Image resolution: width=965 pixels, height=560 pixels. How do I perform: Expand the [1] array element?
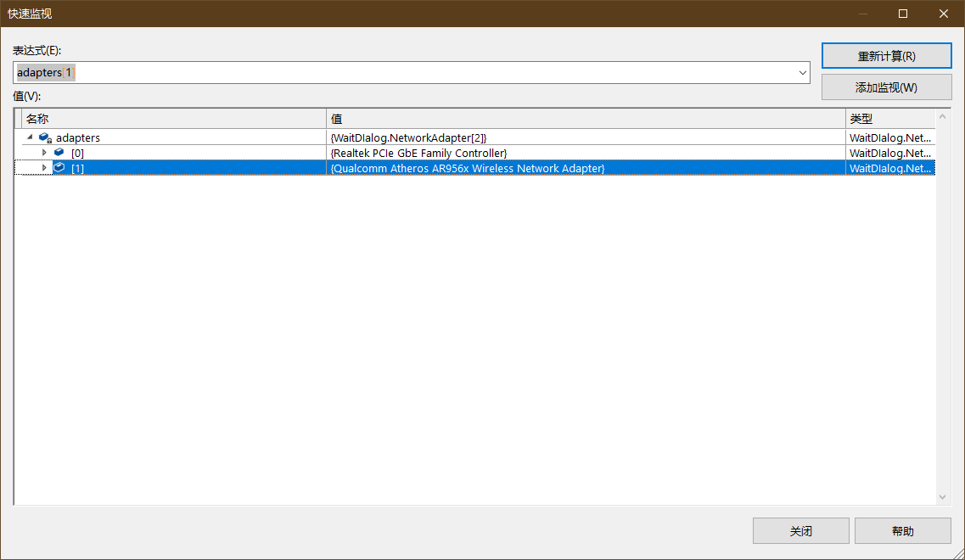coord(43,167)
